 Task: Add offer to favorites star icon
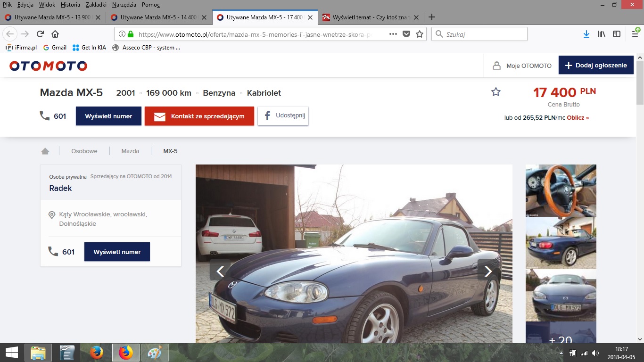[x=496, y=92]
